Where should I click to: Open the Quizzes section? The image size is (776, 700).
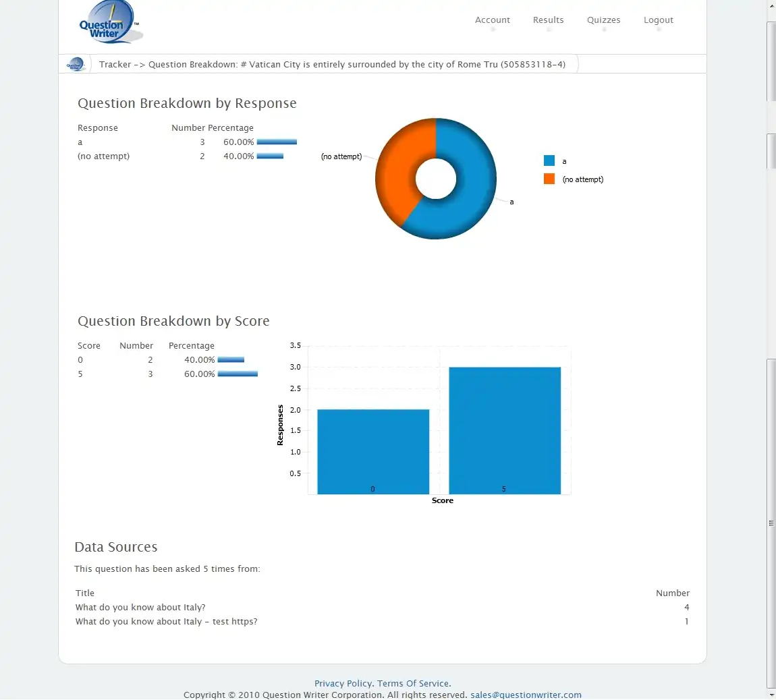(x=603, y=20)
